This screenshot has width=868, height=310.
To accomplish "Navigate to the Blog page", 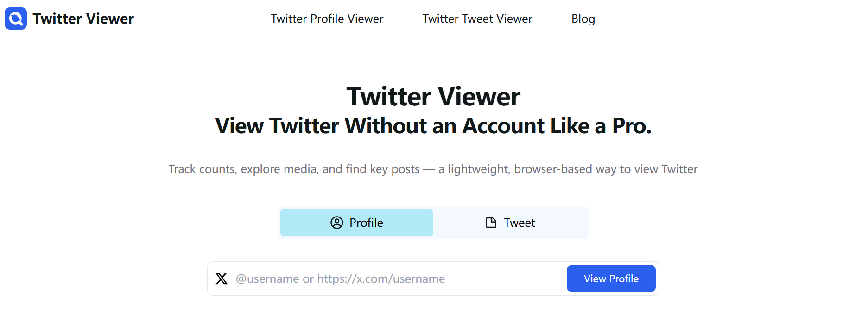I will 583,19.
